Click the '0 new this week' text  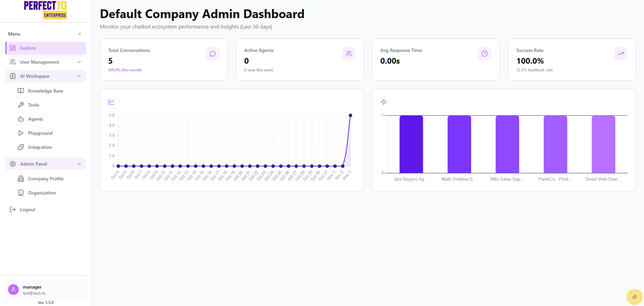[259, 70]
